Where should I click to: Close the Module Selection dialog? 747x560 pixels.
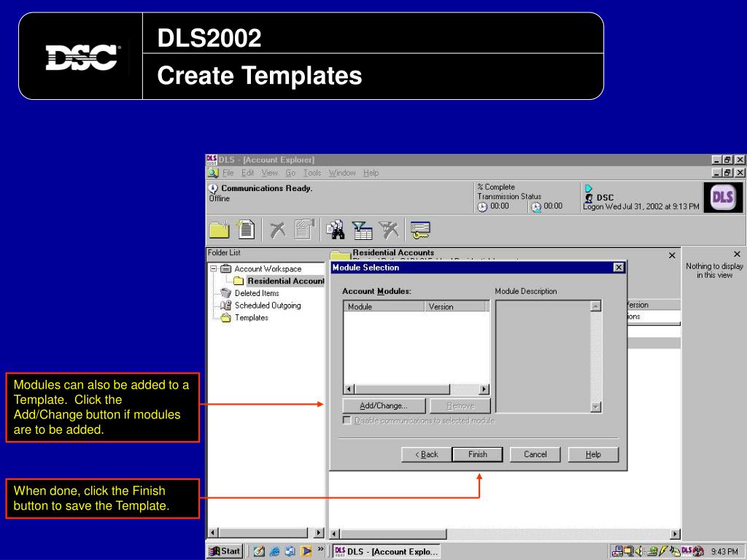click(619, 268)
